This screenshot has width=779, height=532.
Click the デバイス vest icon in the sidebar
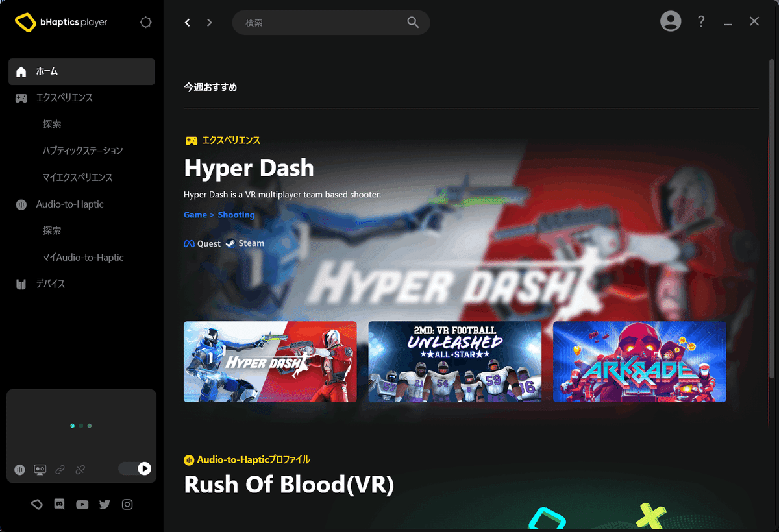coord(21,284)
